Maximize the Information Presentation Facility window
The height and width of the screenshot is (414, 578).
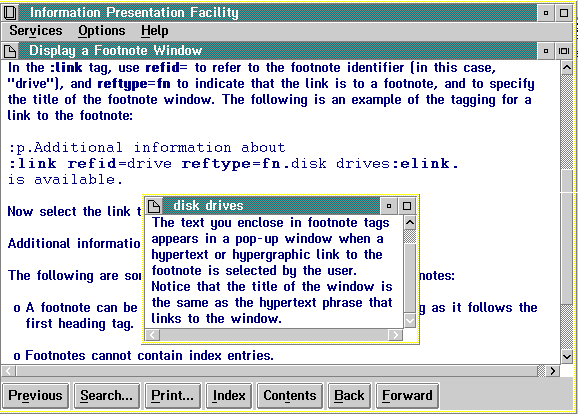coord(564,13)
